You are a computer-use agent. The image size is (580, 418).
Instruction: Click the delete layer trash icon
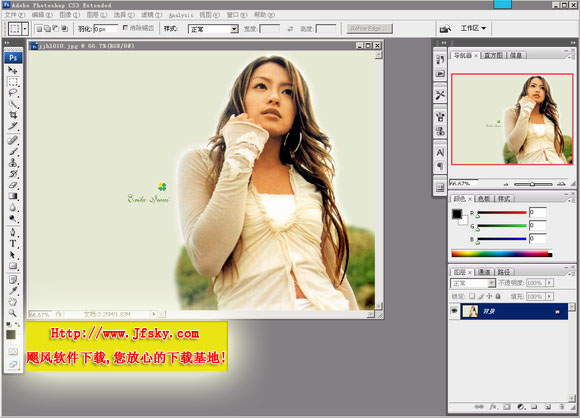coord(562,407)
